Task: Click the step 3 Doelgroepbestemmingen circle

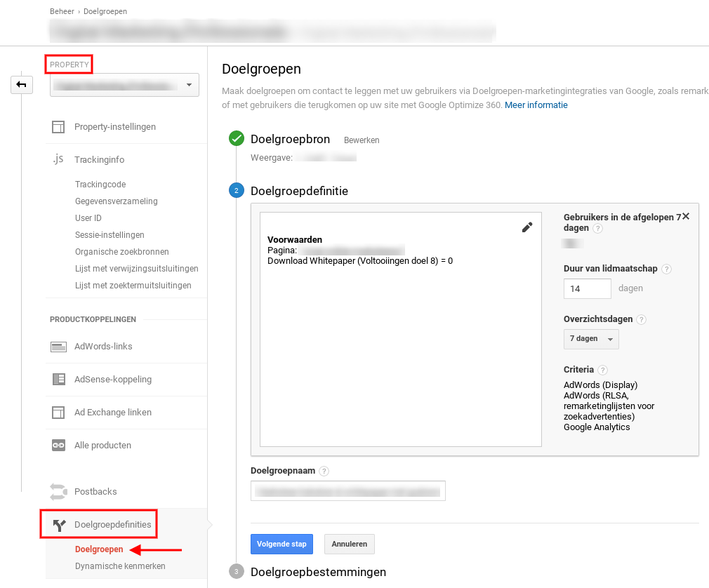Action: pos(237,572)
